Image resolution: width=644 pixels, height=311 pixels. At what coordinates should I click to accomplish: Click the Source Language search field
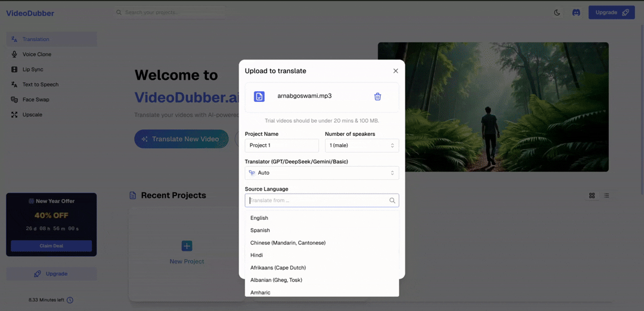322,201
